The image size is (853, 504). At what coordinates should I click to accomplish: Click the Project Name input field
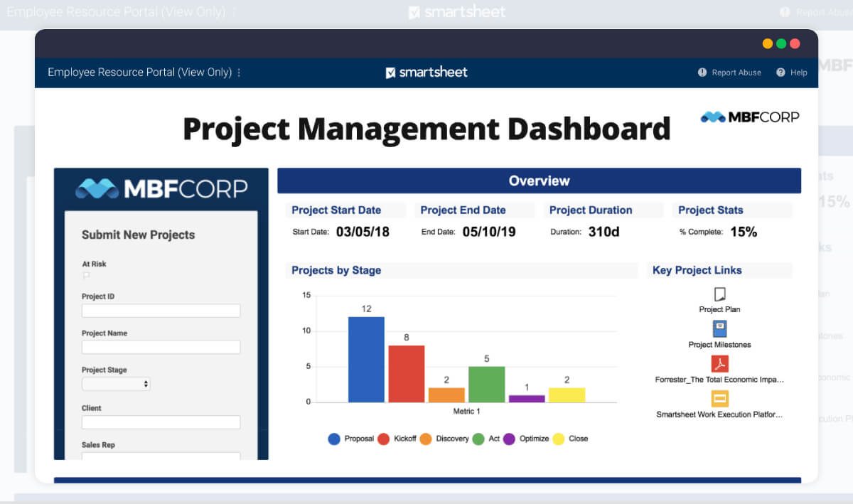coord(161,347)
